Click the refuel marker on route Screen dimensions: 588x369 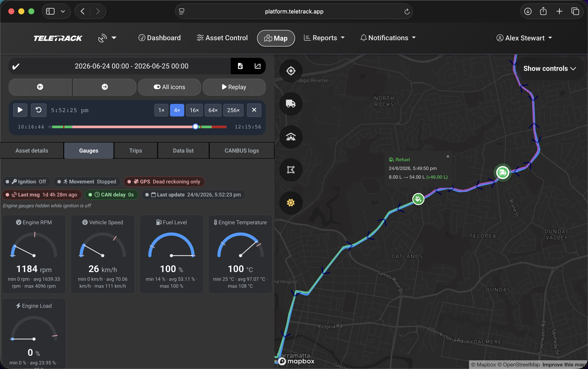click(x=418, y=199)
